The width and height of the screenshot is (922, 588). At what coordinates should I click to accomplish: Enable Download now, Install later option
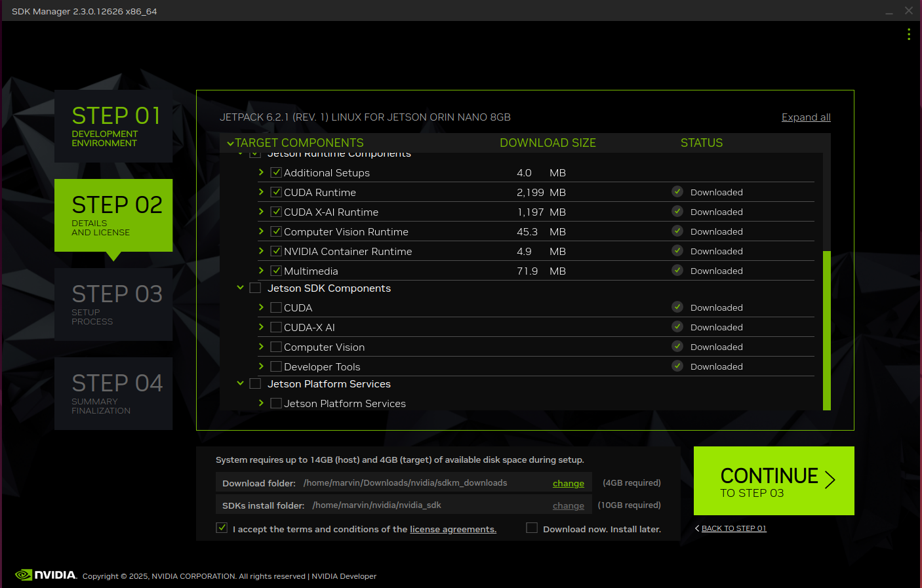pos(532,528)
